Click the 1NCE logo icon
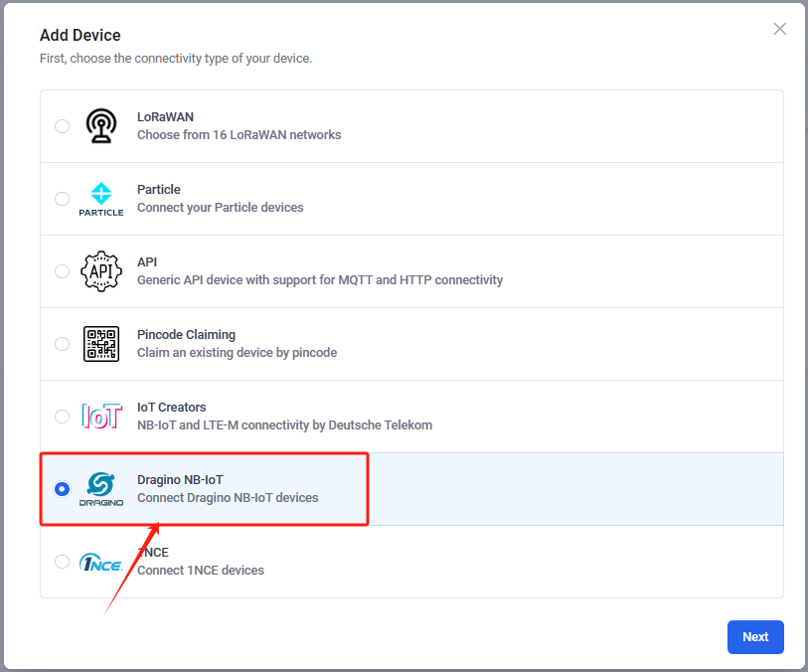808x672 pixels. [x=101, y=563]
